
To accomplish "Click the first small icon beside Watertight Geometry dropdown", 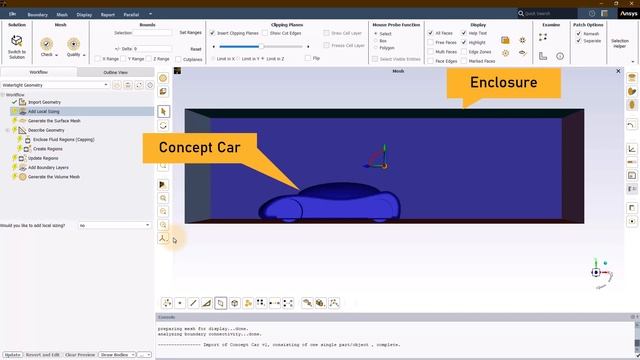I will pyautogui.click(x=117, y=85).
